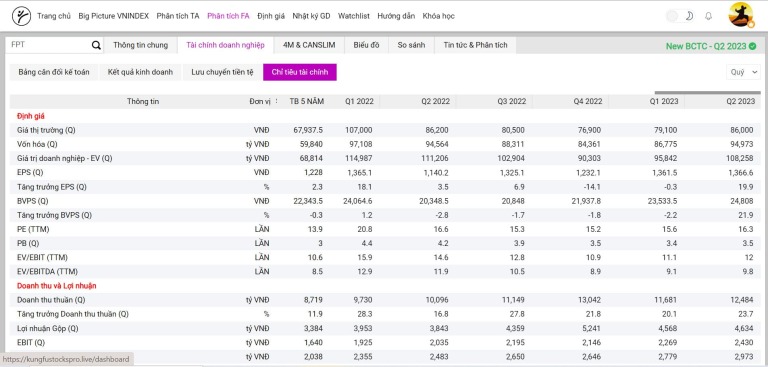Image resolution: width=768 pixels, height=367 pixels.
Task: Click the Q2 2023 column header
Action: [741, 101]
